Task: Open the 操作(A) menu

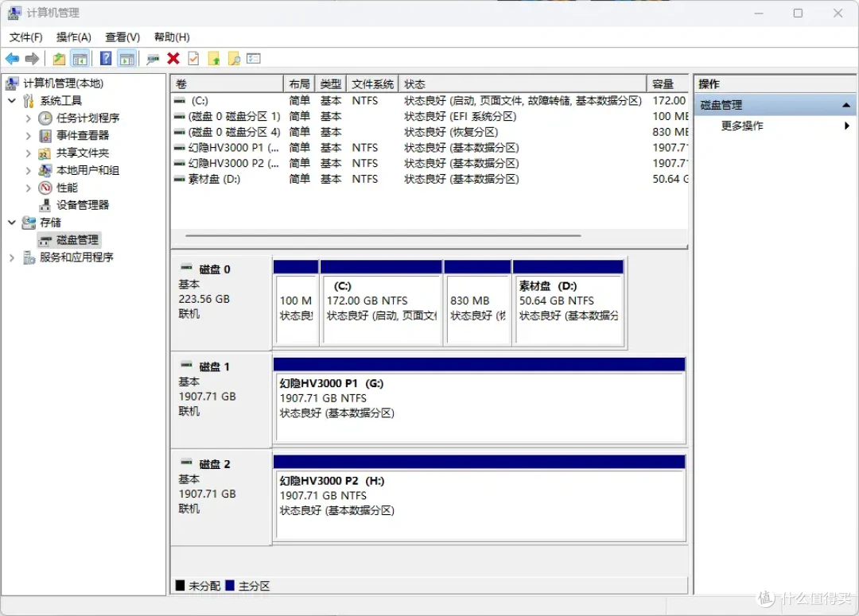Action: (x=73, y=37)
